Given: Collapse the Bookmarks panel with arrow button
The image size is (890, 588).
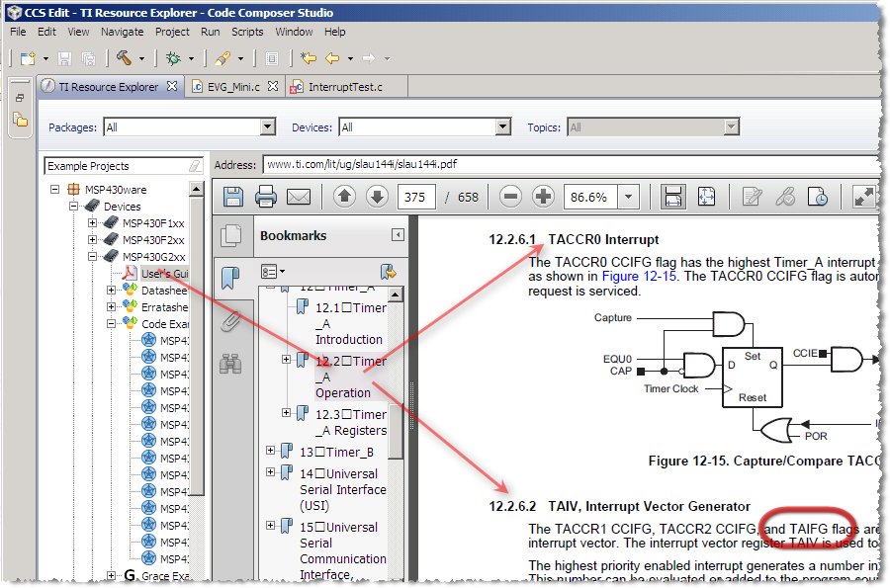Looking at the screenshot, I should [398, 235].
